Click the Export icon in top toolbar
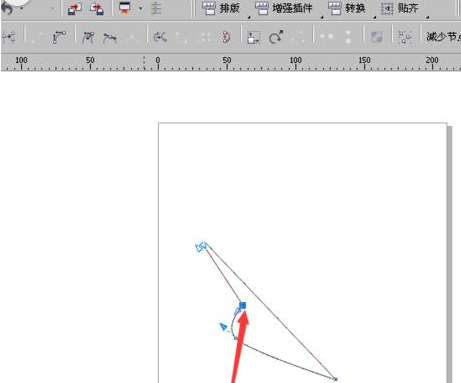Viewport: 461px width, 383px height. tap(97, 9)
